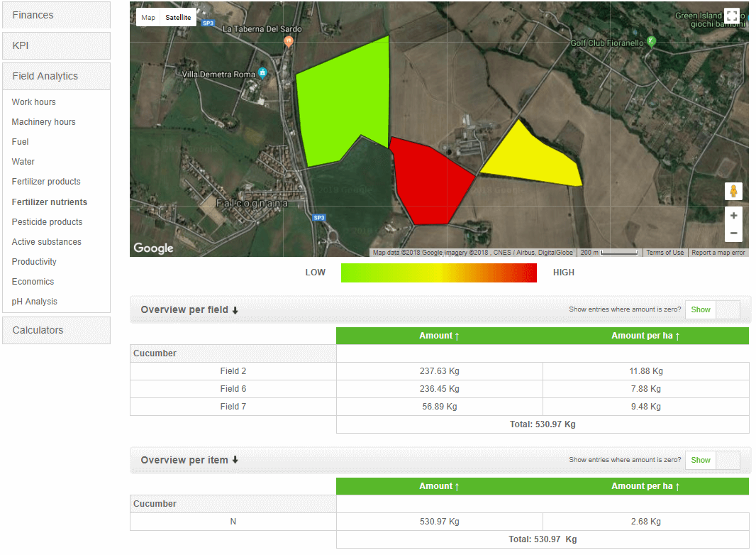This screenshot has width=756, height=555.
Task: Open the Terms of Use link
Action: (x=665, y=253)
